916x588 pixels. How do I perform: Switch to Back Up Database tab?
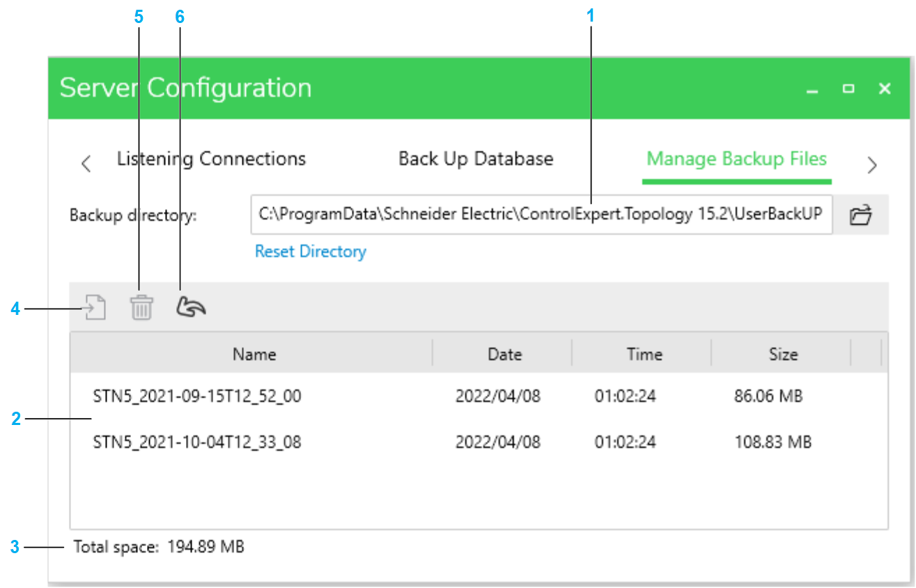(x=476, y=159)
